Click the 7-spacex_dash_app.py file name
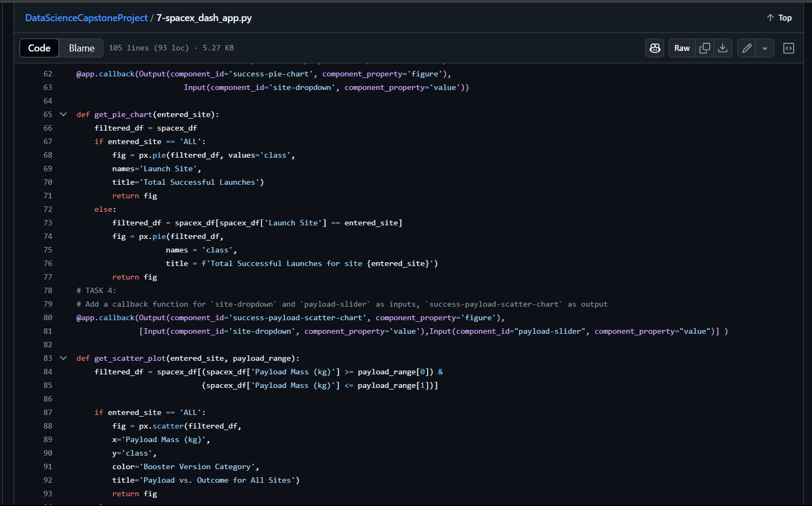The width and height of the screenshot is (812, 506). [204, 18]
